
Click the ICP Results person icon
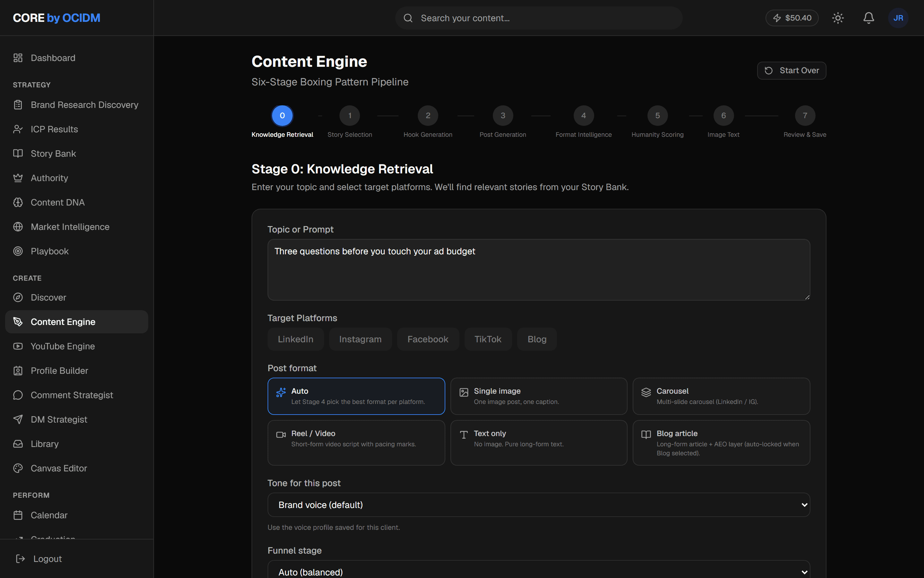pos(18,129)
